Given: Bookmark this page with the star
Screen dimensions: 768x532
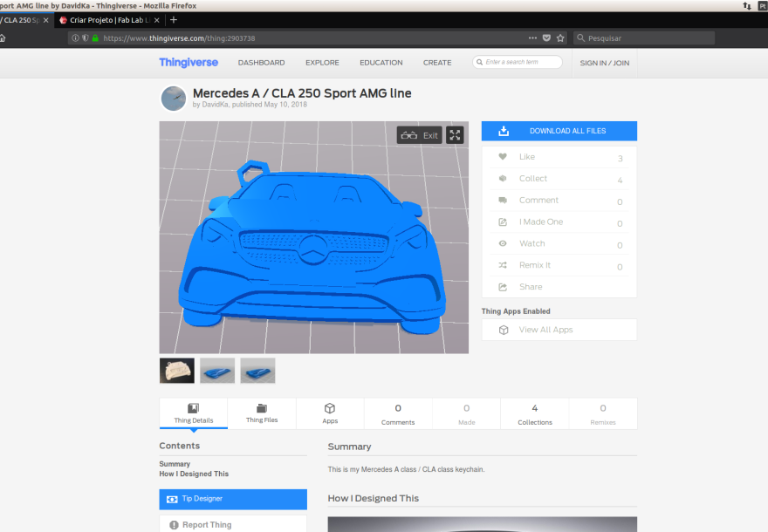Looking at the screenshot, I should 561,38.
